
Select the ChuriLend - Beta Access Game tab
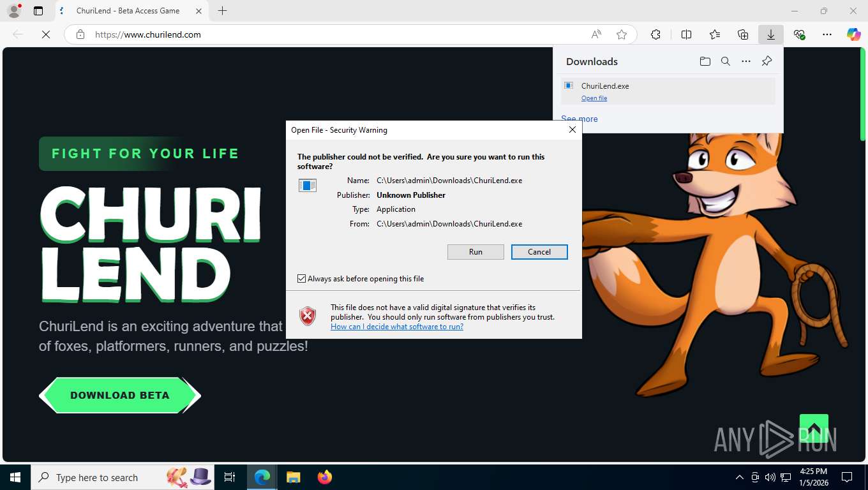click(131, 11)
